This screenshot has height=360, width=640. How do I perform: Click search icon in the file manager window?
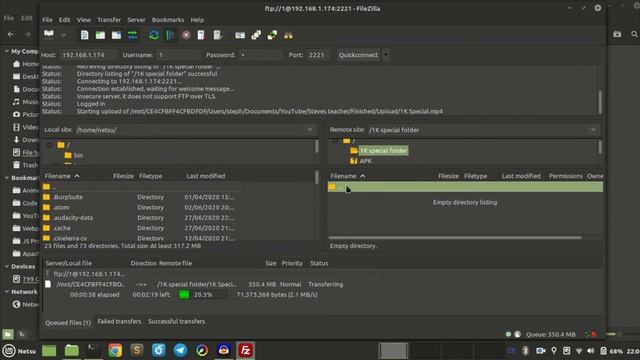(634, 35)
